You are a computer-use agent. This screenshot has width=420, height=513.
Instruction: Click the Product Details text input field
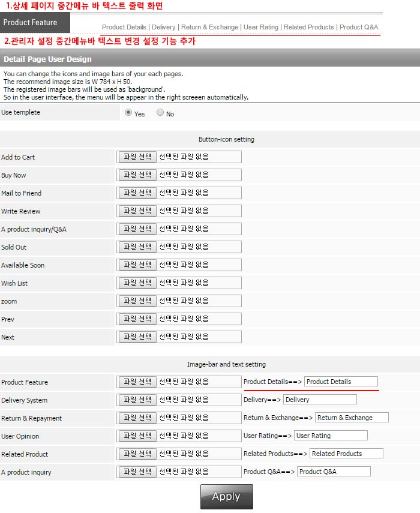click(x=341, y=382)
